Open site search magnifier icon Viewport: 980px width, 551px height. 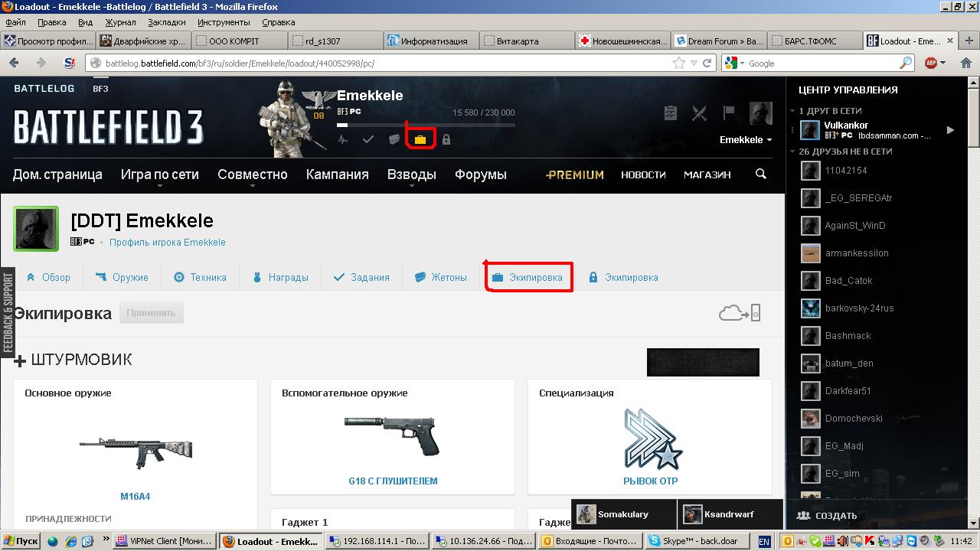tap(760, 174)
